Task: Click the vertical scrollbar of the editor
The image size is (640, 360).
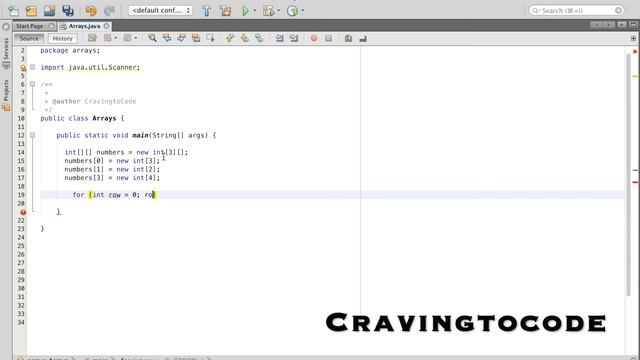Action: (x=629, y=174)
